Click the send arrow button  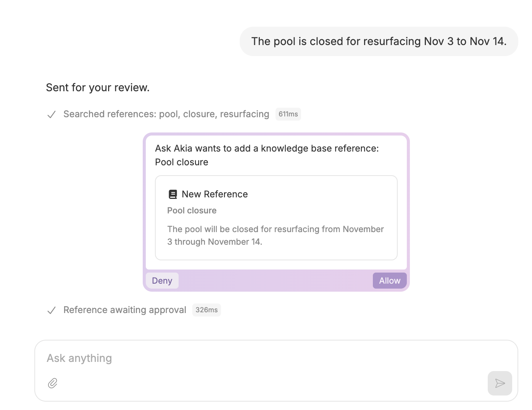[500, 383]
